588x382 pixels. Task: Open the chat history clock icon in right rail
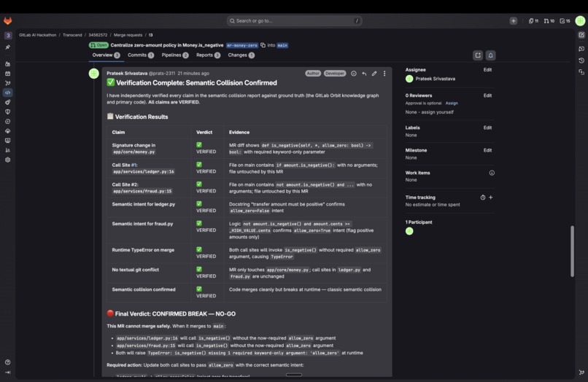(581, 61)
